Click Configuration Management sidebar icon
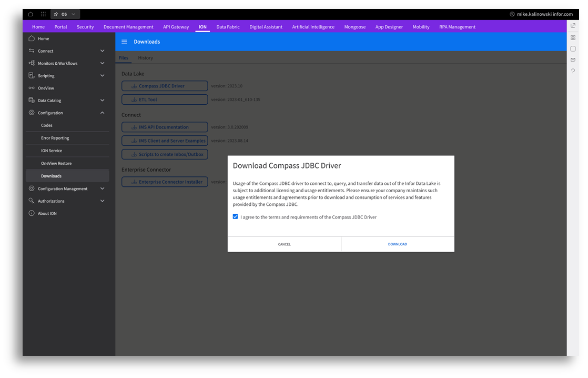588x378 pixels. pyautogui.click(x=32, y=188)
